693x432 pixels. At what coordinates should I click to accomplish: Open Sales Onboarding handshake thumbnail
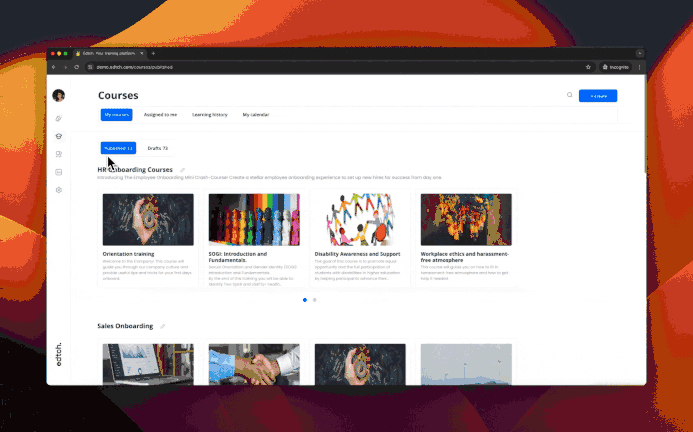pos(254,364)
